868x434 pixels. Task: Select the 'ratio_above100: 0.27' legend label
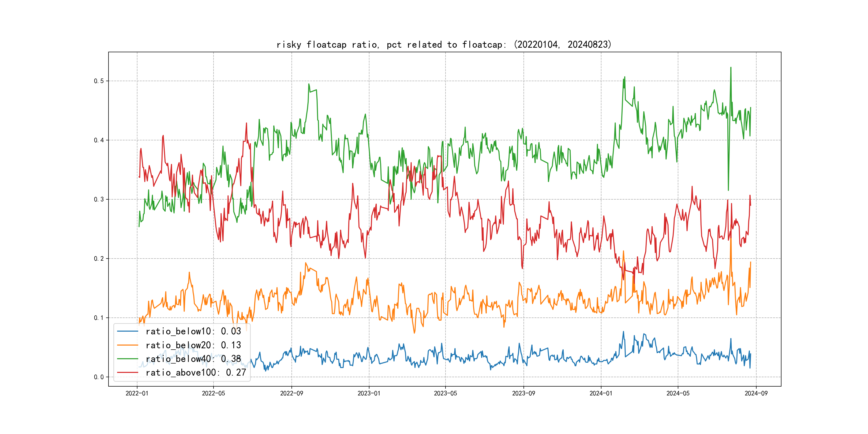[196, 373]
